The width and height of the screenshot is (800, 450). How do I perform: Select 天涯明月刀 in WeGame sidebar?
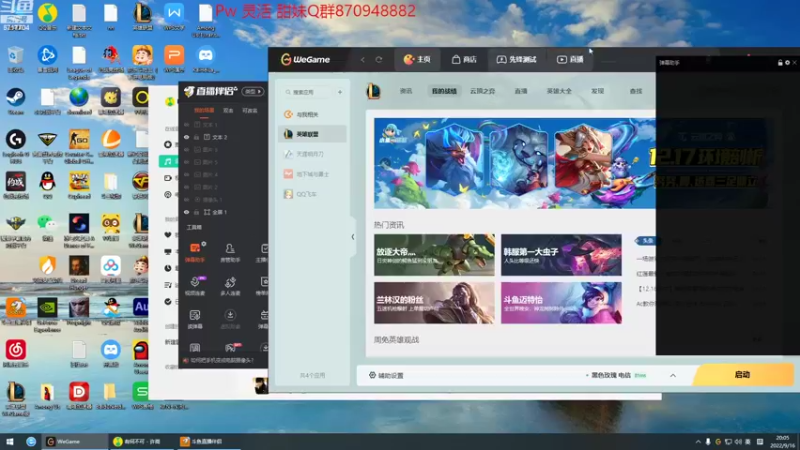tap(312, 154)
